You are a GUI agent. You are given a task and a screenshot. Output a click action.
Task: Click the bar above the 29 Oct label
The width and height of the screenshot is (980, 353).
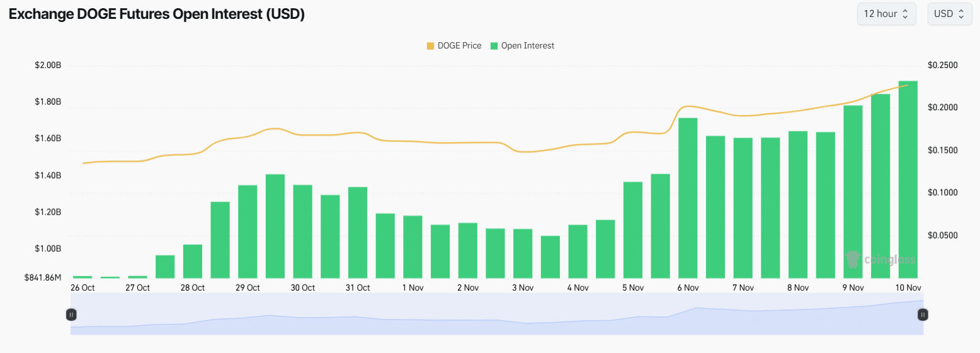coord(248,232)
